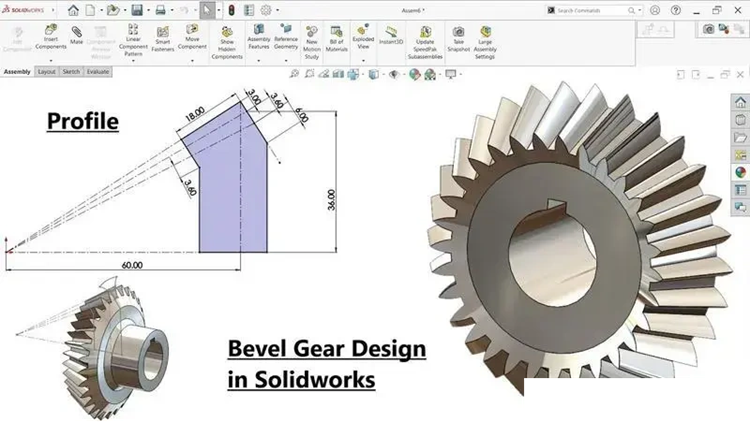
Task: Click the View Orientation cube icon
Action: [353, 74]
